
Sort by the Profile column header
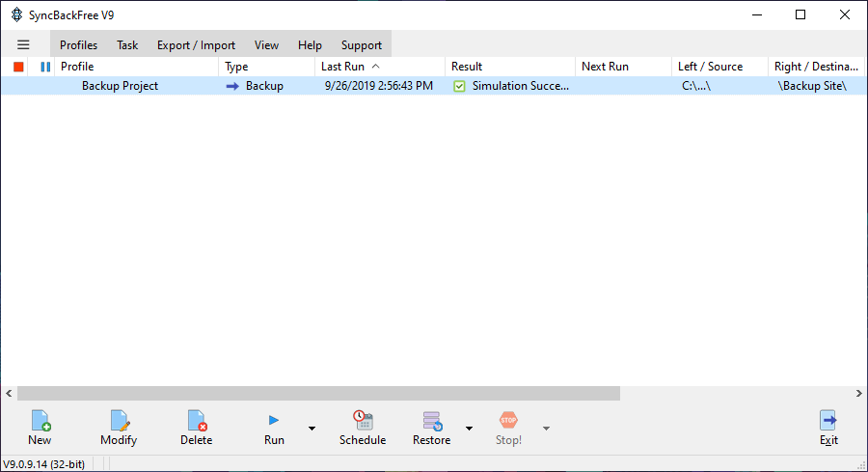[137, 67]
